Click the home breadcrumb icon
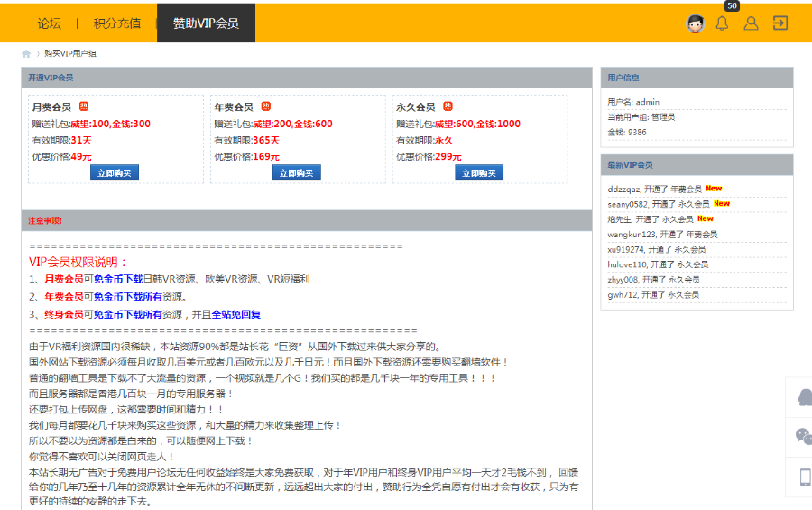Image resolution: width=812 pixels, height=510 pixels. [26, 53]
